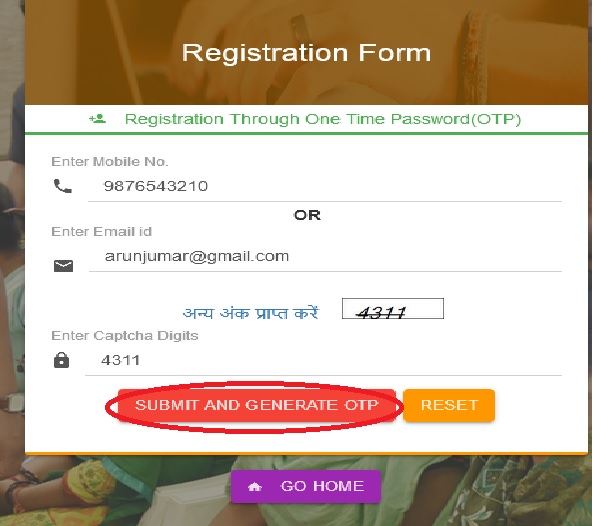
Task: Click the Hindi link to get another captcha
Action: coord(250,312)
